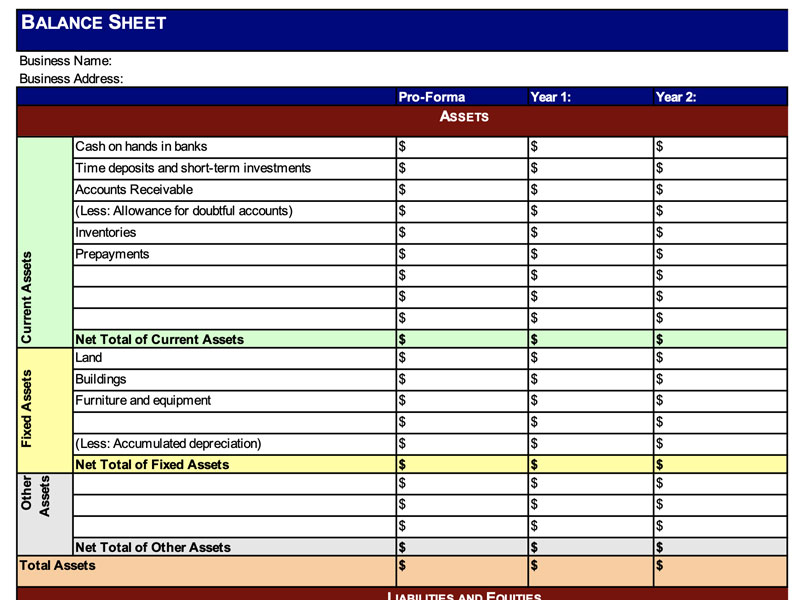Select Furniture and equipment row label
The image size is (800, 600).
[143, 401]
